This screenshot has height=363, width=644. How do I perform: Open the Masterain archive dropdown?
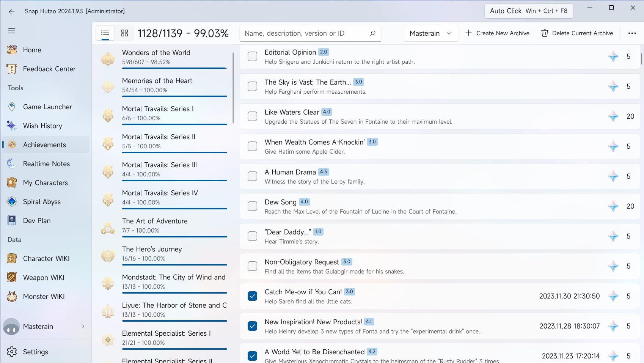click(x=431, y=33)
